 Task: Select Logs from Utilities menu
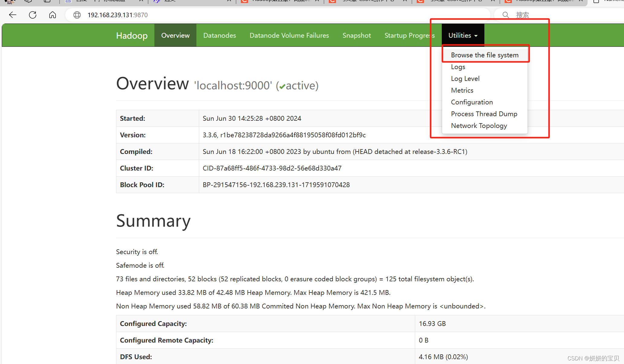click(458, 67)
